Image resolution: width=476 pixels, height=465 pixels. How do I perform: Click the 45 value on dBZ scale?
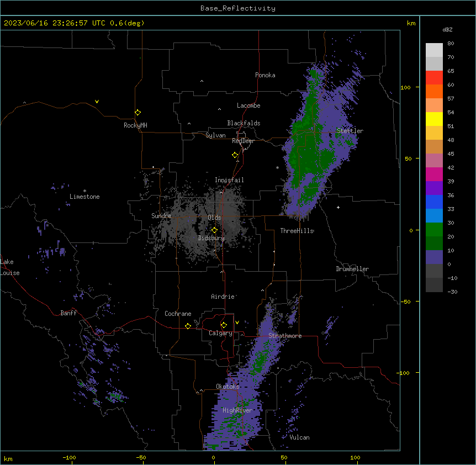click(x=451, y=154)
